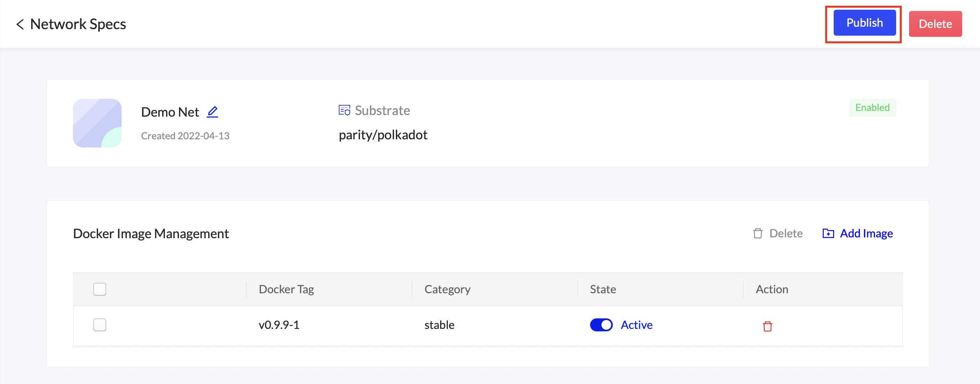
Task: Click the Category column header
Action: [x=447, y=289]
